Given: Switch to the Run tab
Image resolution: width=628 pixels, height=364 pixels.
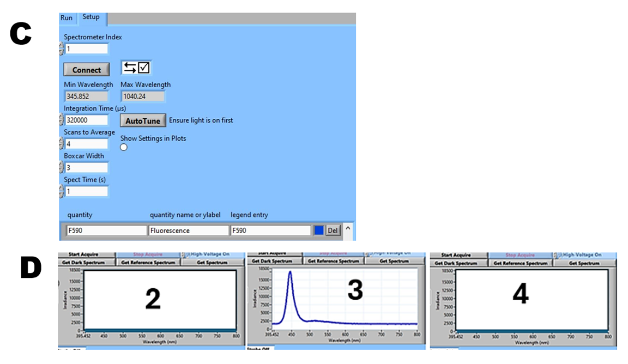Looking at the screenshot, I should (x=67, y=18).
